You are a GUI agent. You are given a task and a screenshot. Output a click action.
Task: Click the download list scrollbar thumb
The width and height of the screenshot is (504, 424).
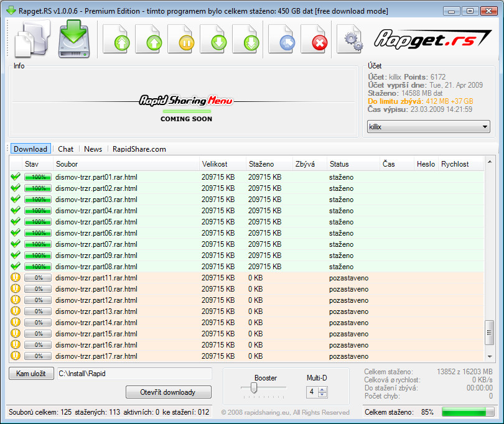[489, 333]
